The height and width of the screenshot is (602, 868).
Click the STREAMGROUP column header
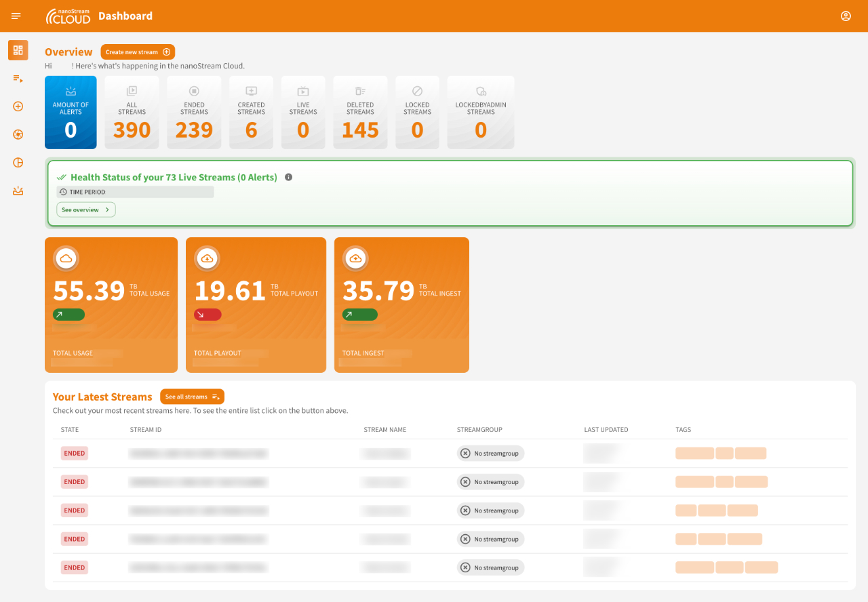[479, 430]
